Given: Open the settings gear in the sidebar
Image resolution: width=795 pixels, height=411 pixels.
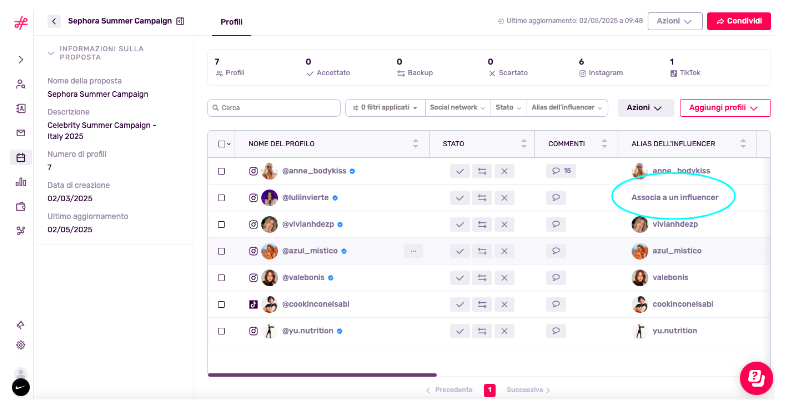Looking at the screenshot, I should [21, 345].
